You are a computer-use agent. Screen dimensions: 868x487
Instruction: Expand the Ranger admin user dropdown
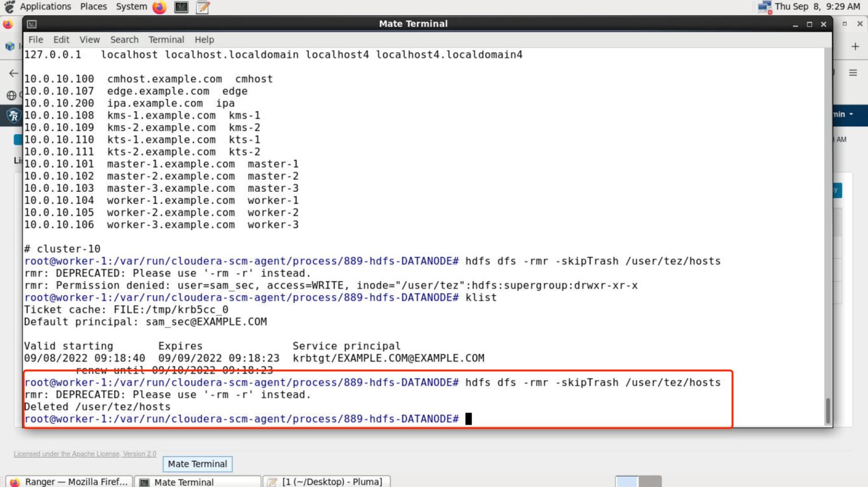[x=844, y=114]
